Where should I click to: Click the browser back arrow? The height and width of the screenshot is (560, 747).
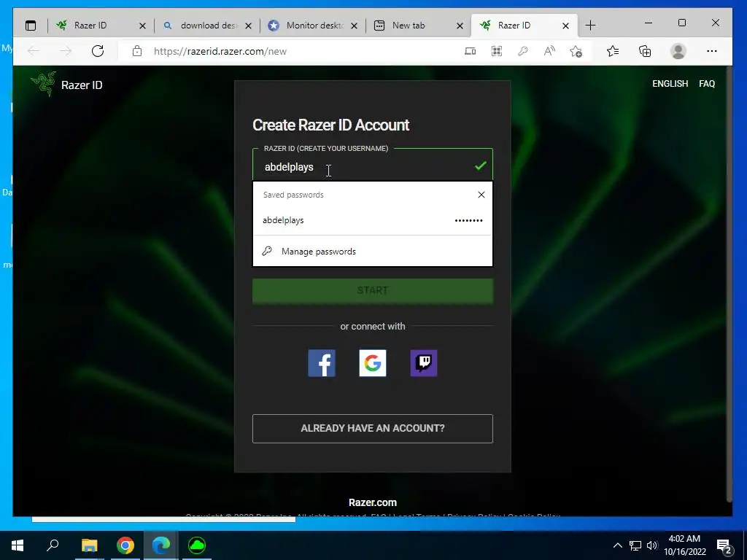(34, 51)
